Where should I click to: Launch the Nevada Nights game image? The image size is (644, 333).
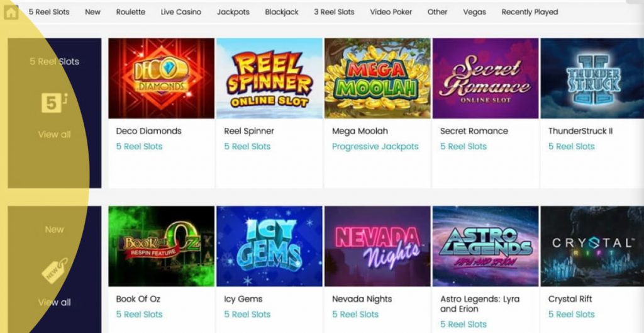(x=377, y=246)
